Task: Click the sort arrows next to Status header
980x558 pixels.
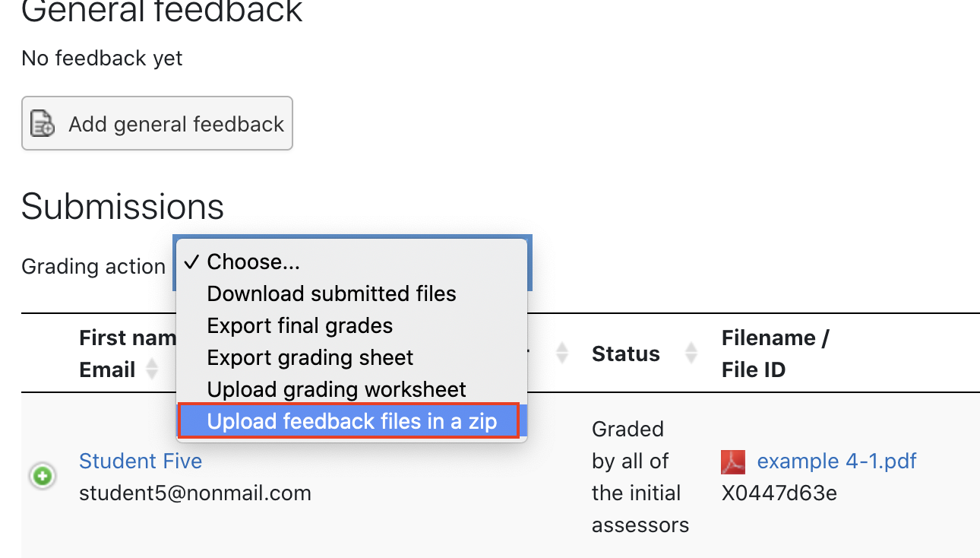Action: click(x=691, y=353)
